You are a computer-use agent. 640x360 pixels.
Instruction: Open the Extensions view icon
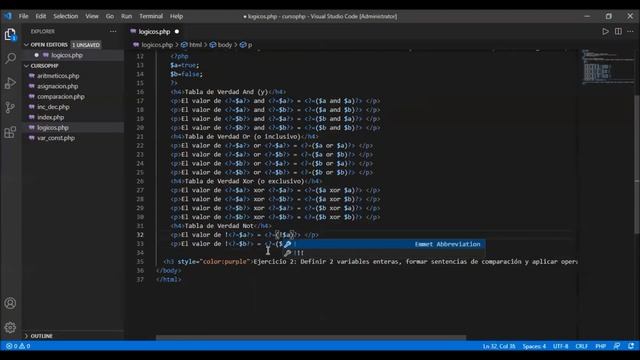tap(10, 132)
